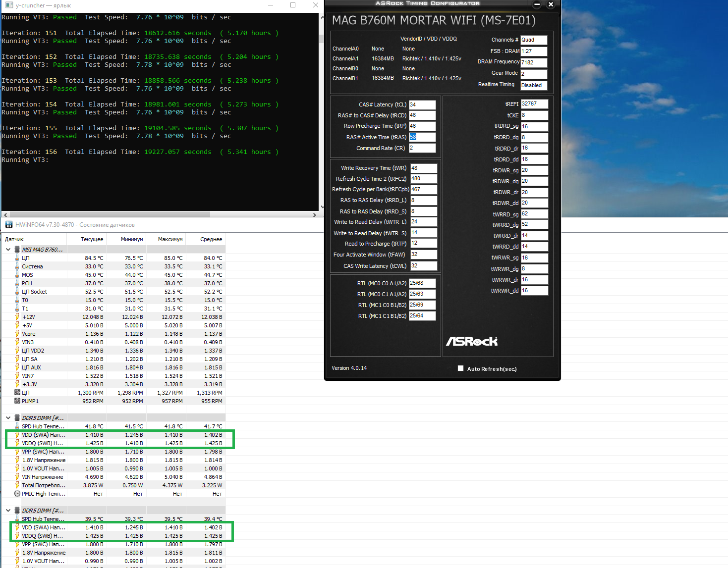Click the thermometer icon of the MOS row
The height and width of the screenshot is (568, 728).
(x=17, y=275)
